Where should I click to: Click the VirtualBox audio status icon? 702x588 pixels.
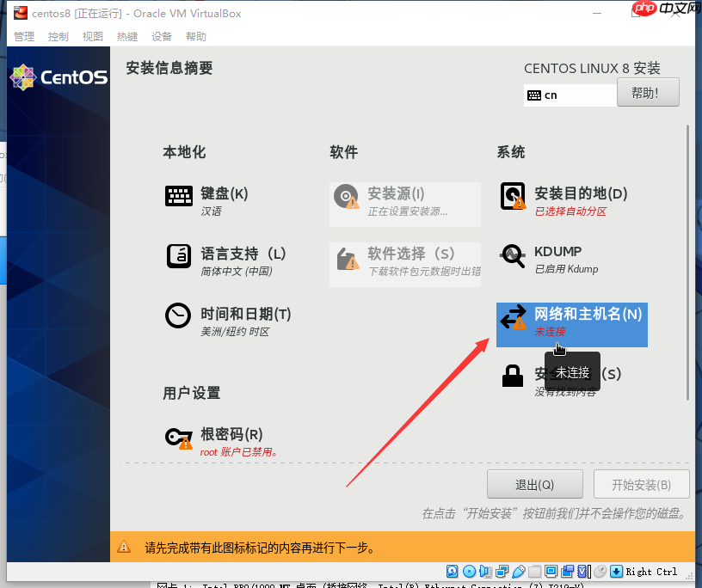click(484, 571)
